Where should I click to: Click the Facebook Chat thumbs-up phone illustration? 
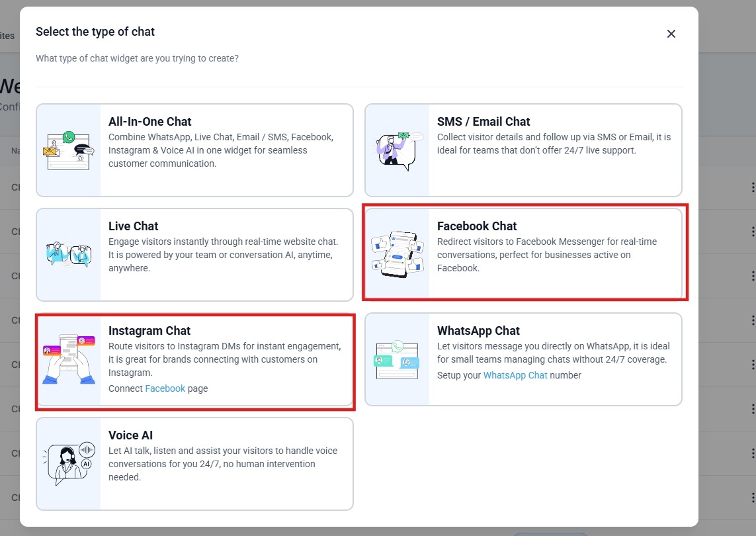click(x=398, y=254)
